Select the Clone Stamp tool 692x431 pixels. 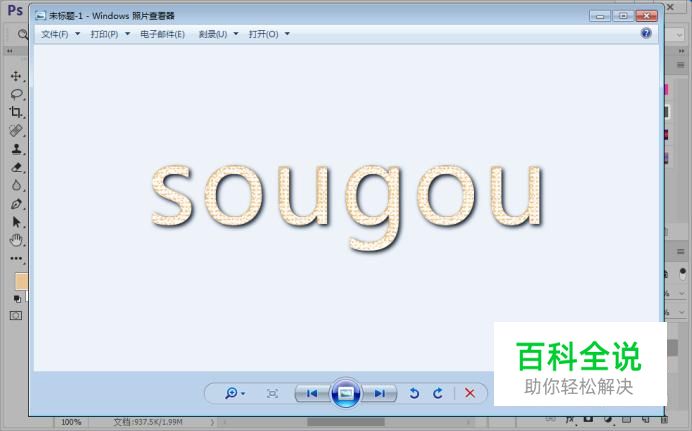[16, 149]
